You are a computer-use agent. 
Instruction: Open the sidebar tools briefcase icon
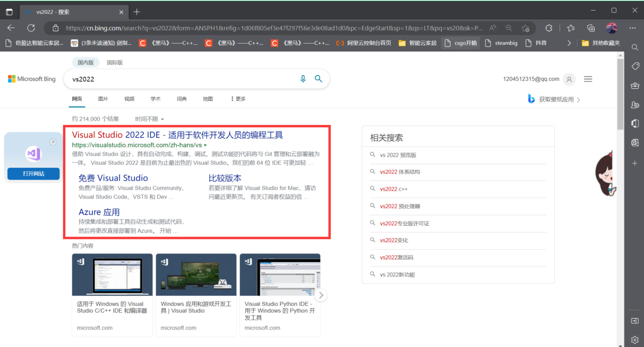click(x=635, y=86)
